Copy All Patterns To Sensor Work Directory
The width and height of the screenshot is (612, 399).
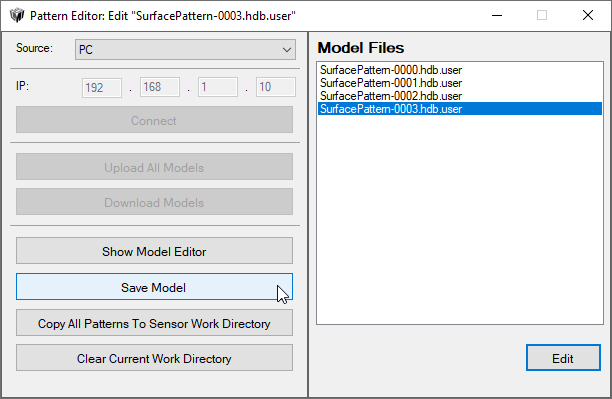coord(154,323)
